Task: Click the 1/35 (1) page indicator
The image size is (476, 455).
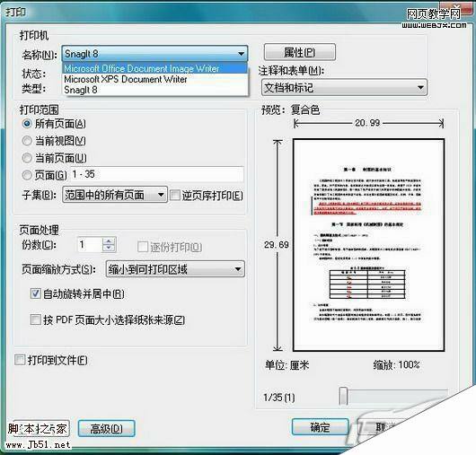Action: pyautogui.click(x=279, y=397)
